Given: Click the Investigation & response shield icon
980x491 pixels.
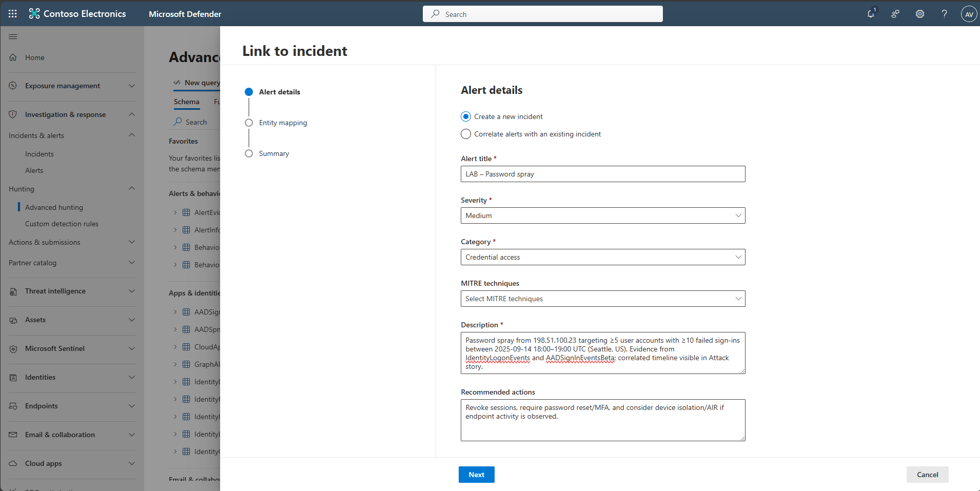Looking at the screenshot, I should (13, 114).
